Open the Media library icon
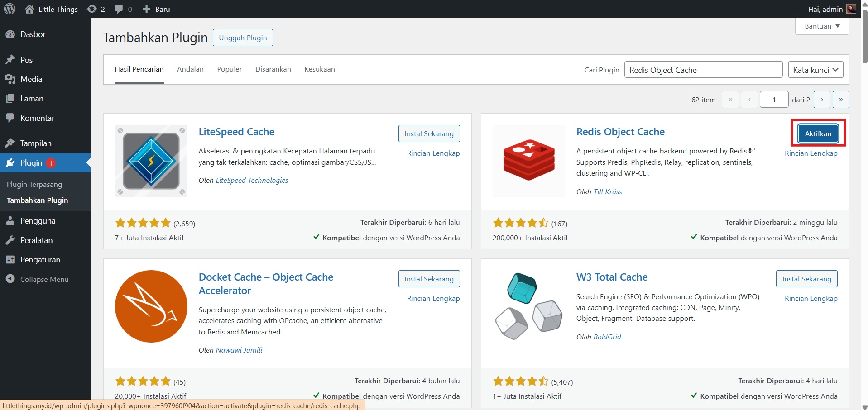This screenshot has height=410, width=868. [x=11, y=79]
